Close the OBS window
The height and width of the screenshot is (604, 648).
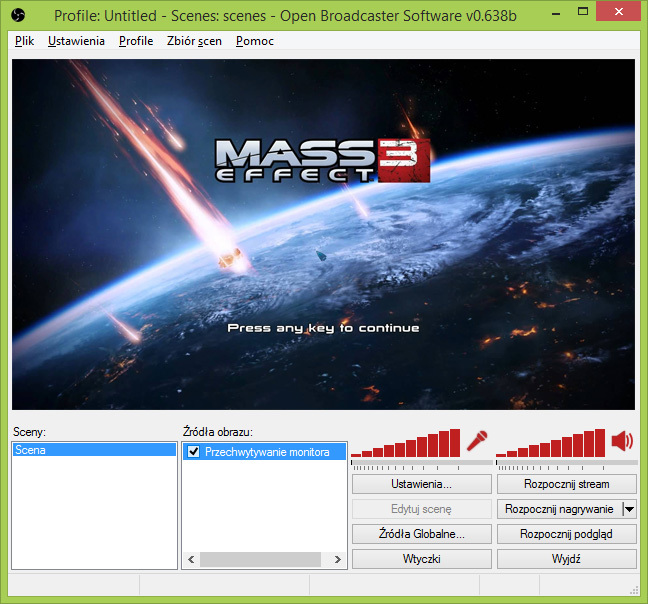619,12
